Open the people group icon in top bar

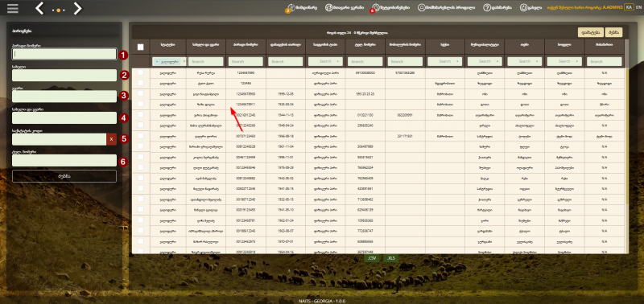tap(328, 7)
